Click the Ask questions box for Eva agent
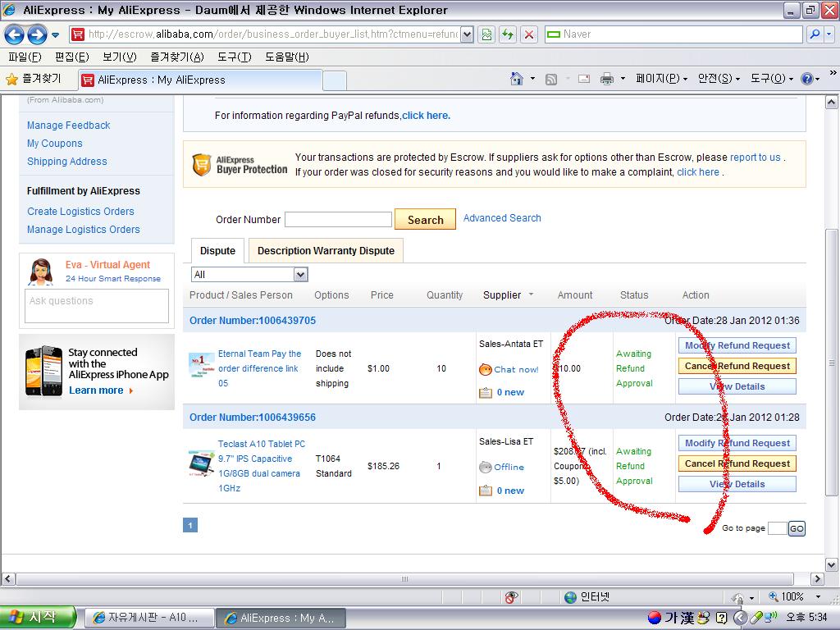 (97, 306)
